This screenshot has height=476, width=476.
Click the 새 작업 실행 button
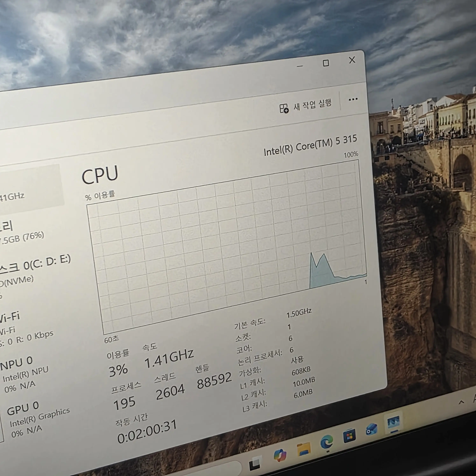coord(305,106)
